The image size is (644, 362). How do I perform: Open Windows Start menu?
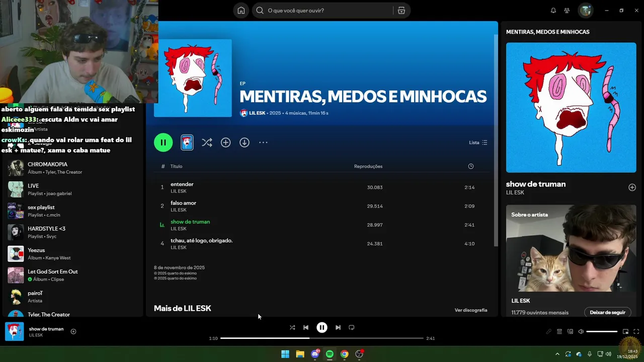point(285,354)
